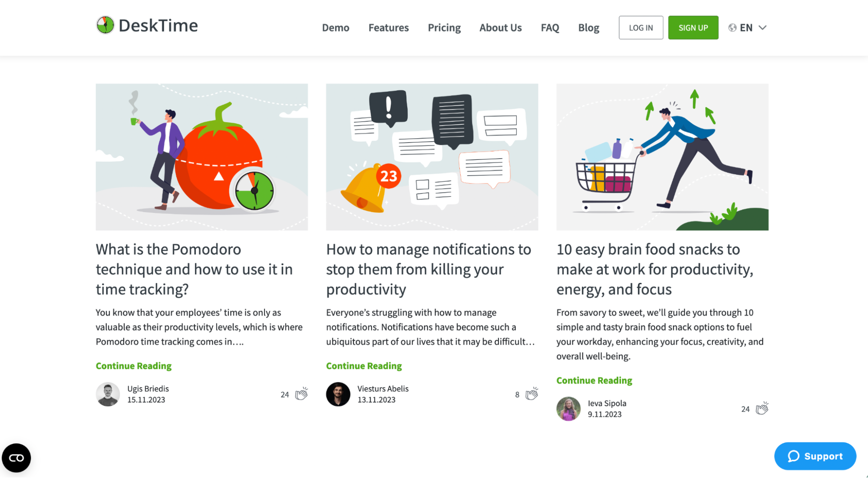Viewport: 868px width, 478px height.
Task: Click Ieva Sipola's profile picture
Action: (568, 408)
